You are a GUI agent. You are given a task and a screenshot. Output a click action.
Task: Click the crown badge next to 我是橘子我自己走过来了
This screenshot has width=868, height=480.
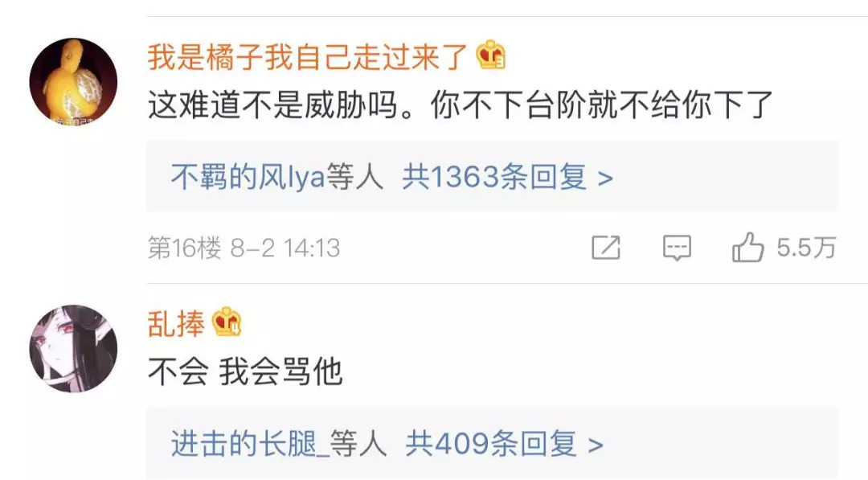pyautogui.click(x=491, y=55)
